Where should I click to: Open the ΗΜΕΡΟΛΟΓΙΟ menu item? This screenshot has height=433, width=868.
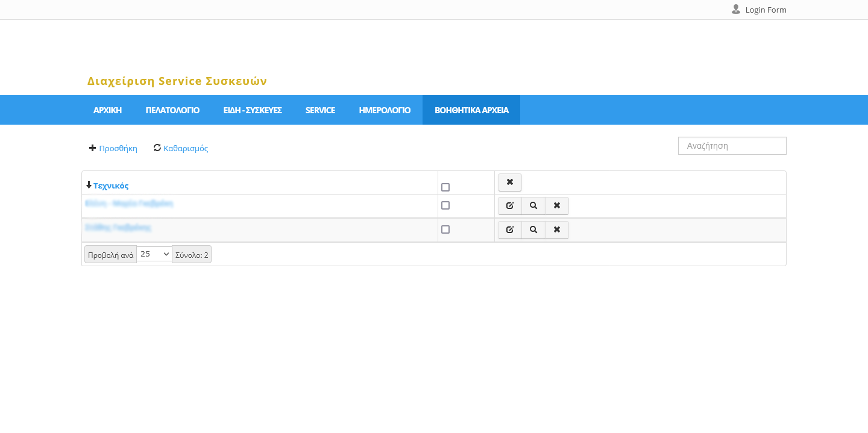pyautogui.click(x=385, y=110)
